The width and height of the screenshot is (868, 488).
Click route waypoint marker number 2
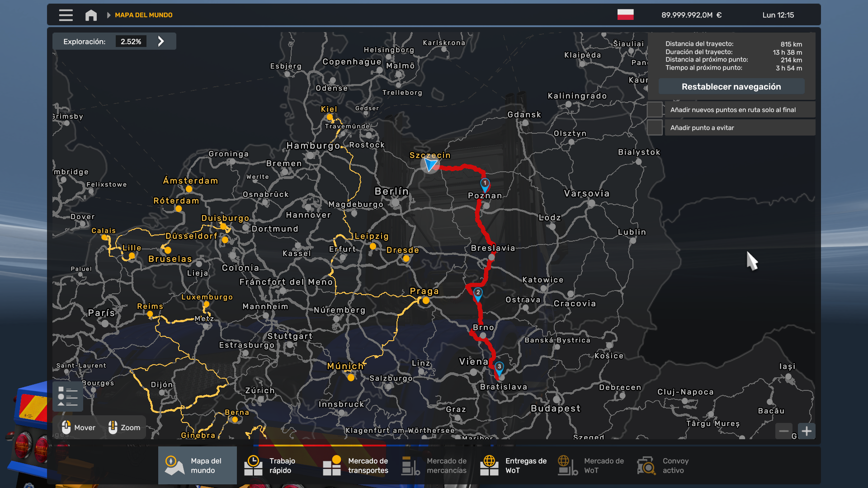pos(478,293)
